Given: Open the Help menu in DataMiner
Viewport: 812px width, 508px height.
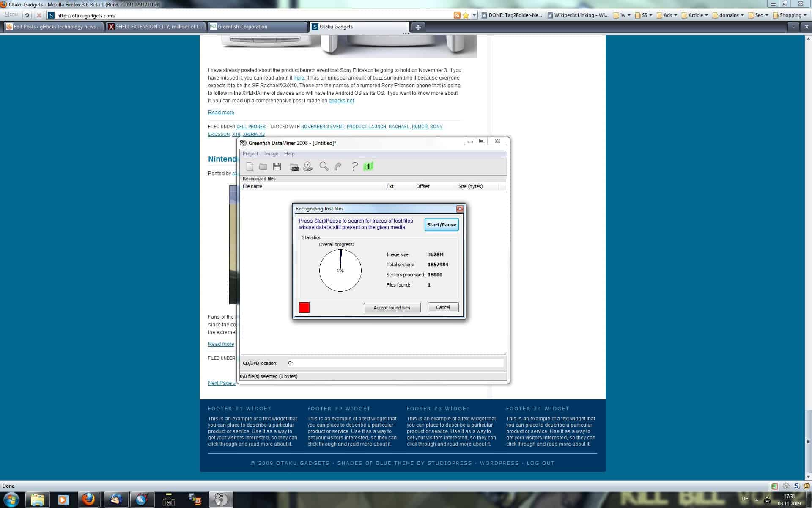Looking at the screenshot, I should click(289, 154).
